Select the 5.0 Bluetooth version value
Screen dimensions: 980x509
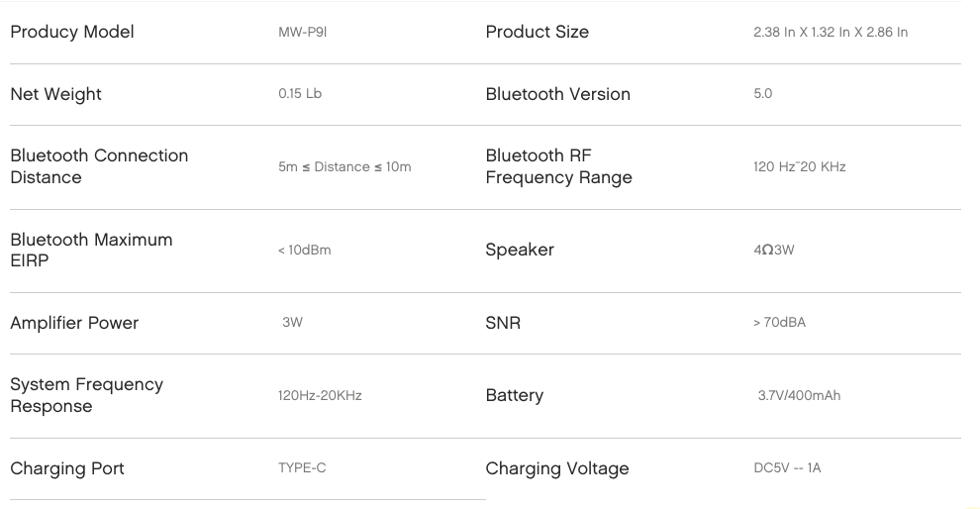pyautogui.click(x=762, y=94)
